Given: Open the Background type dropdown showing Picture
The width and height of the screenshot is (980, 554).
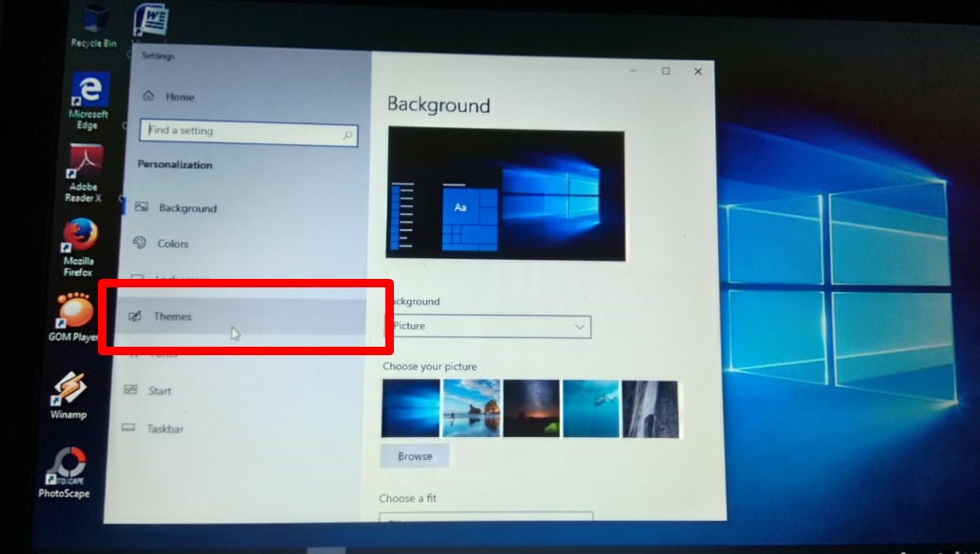Looking at the screenshot, I should (488, 326).
